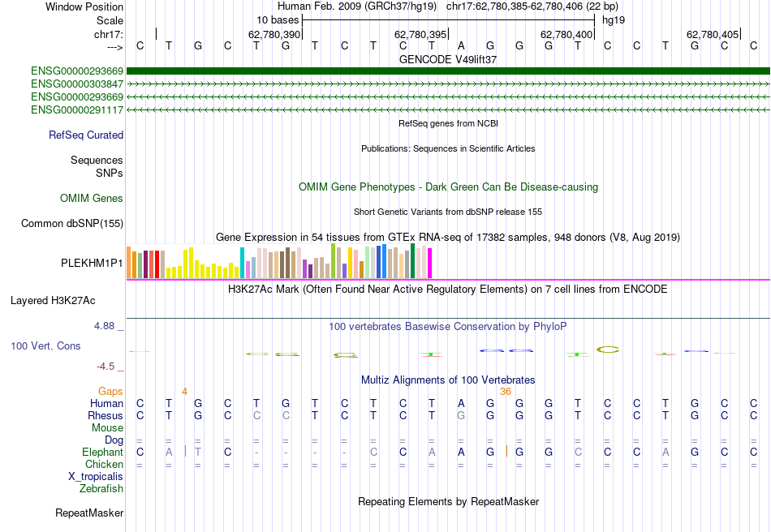Viewport: 771px width, 532px height.
Task: Click the Scale label
Action: pos(110,20)
